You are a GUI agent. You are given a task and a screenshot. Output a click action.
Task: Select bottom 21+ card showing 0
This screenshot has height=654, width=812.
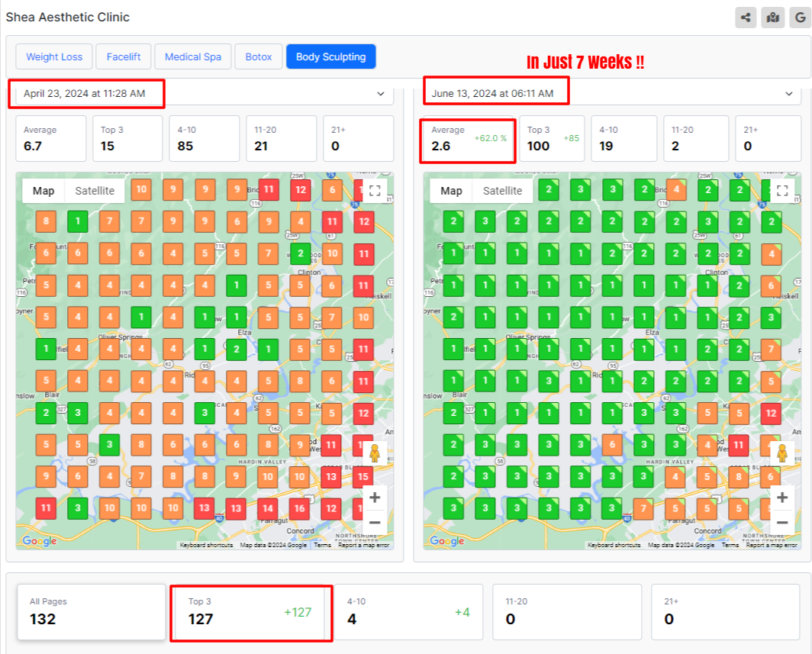pyautogui.click(x=726, y=612)
